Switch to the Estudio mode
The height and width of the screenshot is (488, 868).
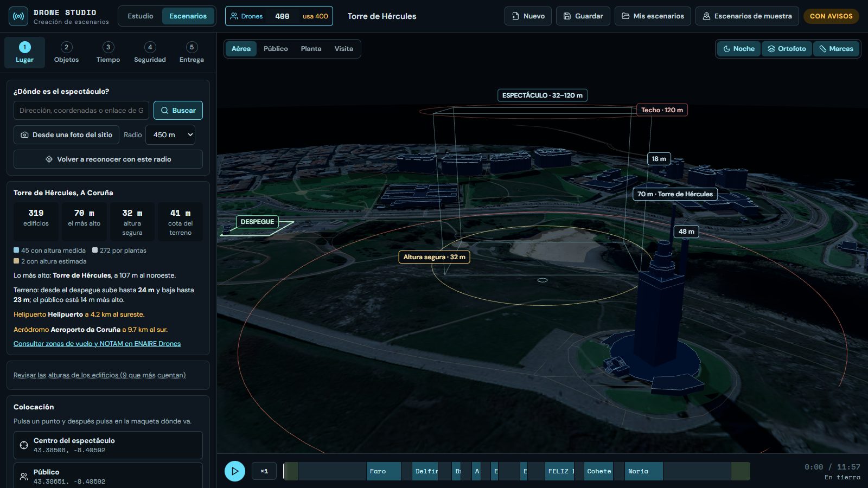tap(141, 16)
